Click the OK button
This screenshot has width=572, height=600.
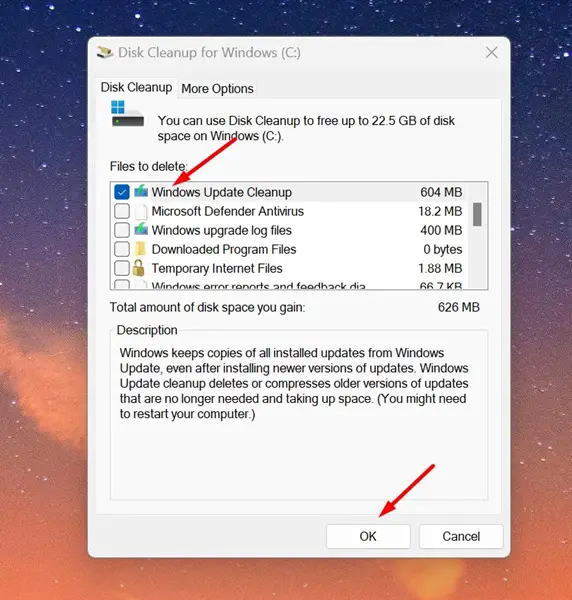pos(368,536)
